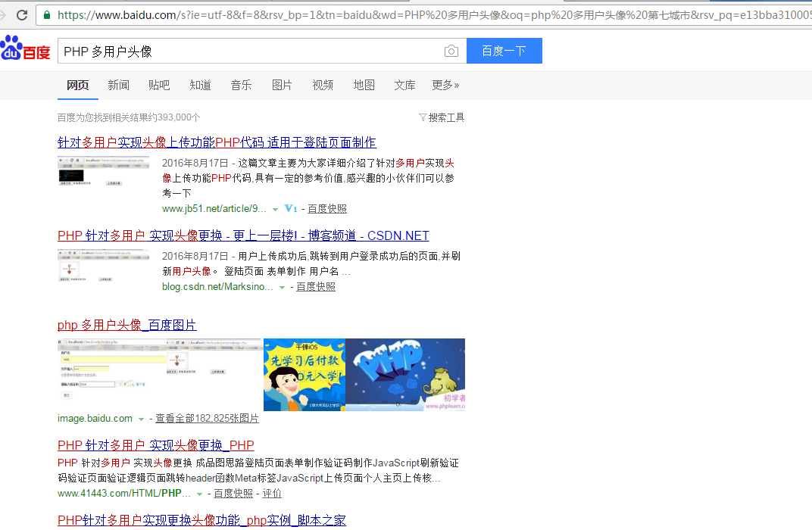Image resolution: width=812 pixels, height=530 pixels.
Task: Click 百度快照 for the jb51.net result
Action: click(327, 208)
